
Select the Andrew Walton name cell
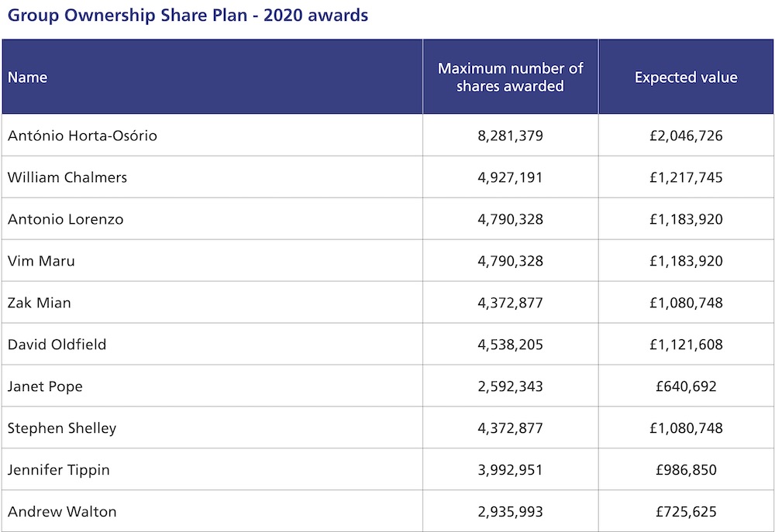62,512
